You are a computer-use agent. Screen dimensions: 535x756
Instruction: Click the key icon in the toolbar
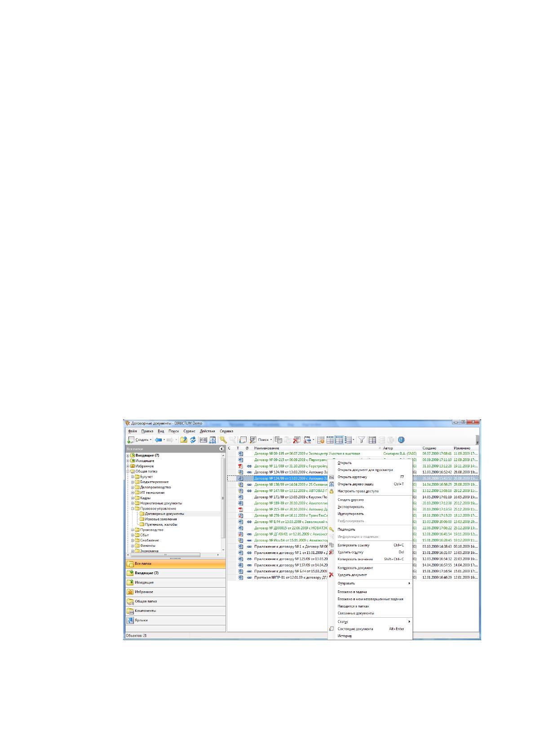tap(223, 440)
